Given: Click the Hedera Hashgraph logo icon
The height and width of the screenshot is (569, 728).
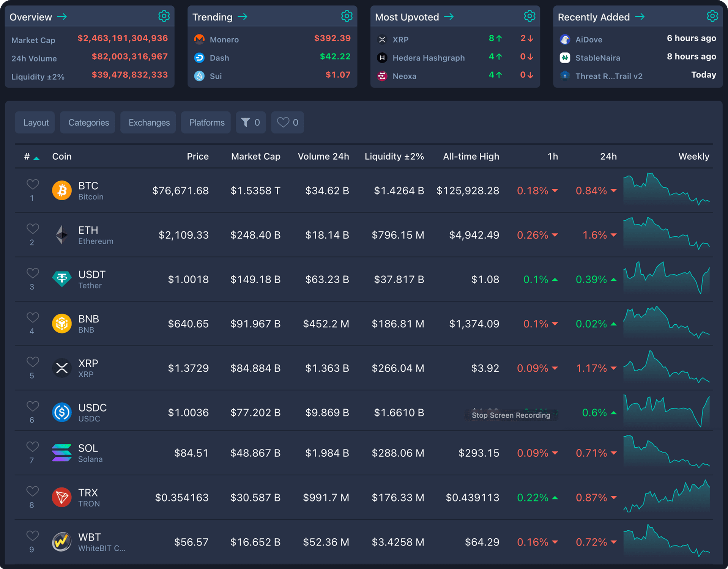Looking at the screenshot, I should (382, 58).
